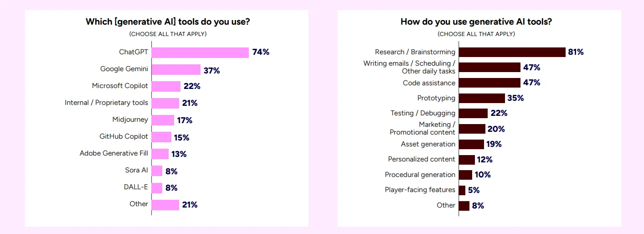Click the Microsoft Copilot label
644x234 pixels.
[120, 86]
